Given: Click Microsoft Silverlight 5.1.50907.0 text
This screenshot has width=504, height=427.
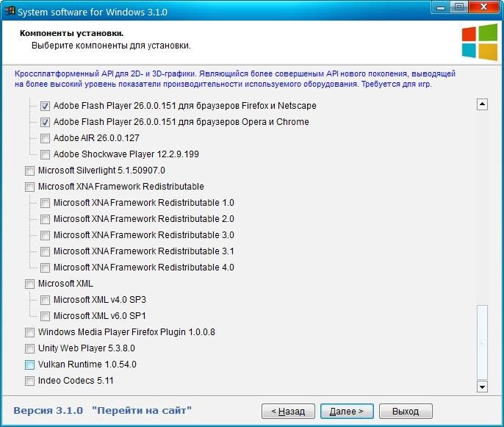Looking at the screenshot, I should coord(101,171).
